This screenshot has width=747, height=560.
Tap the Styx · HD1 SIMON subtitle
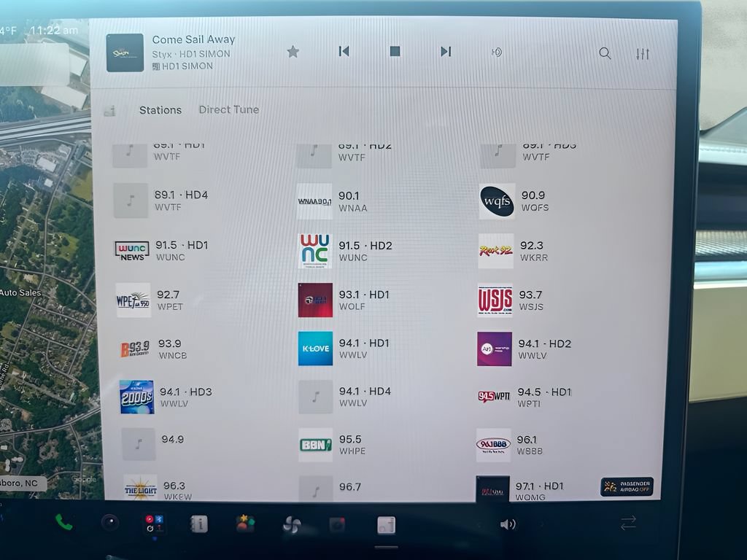pyautogui.click(x=191, y=54)
